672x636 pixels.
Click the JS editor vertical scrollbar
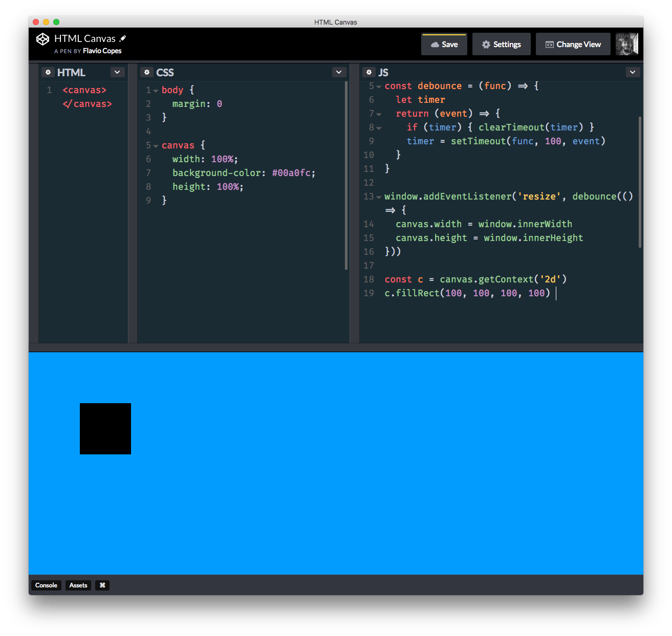point(640,182)
